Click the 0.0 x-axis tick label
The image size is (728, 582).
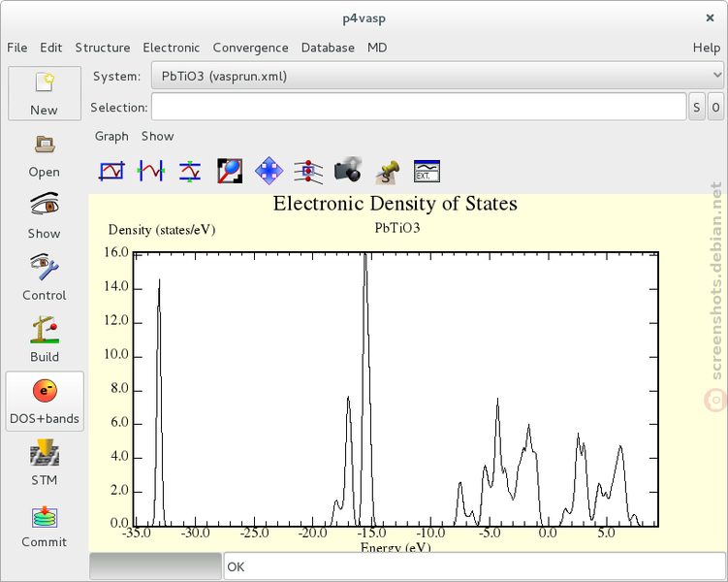(548, 533)
